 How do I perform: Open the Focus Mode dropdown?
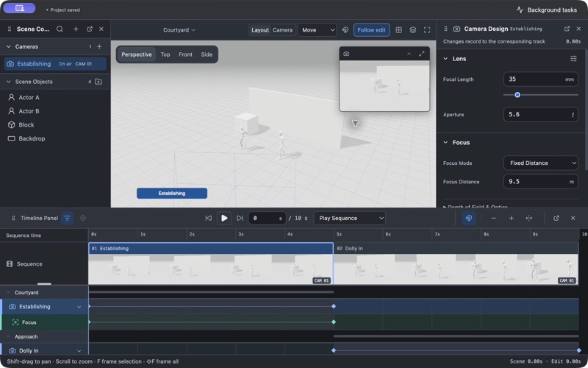[x=540, y=163]
